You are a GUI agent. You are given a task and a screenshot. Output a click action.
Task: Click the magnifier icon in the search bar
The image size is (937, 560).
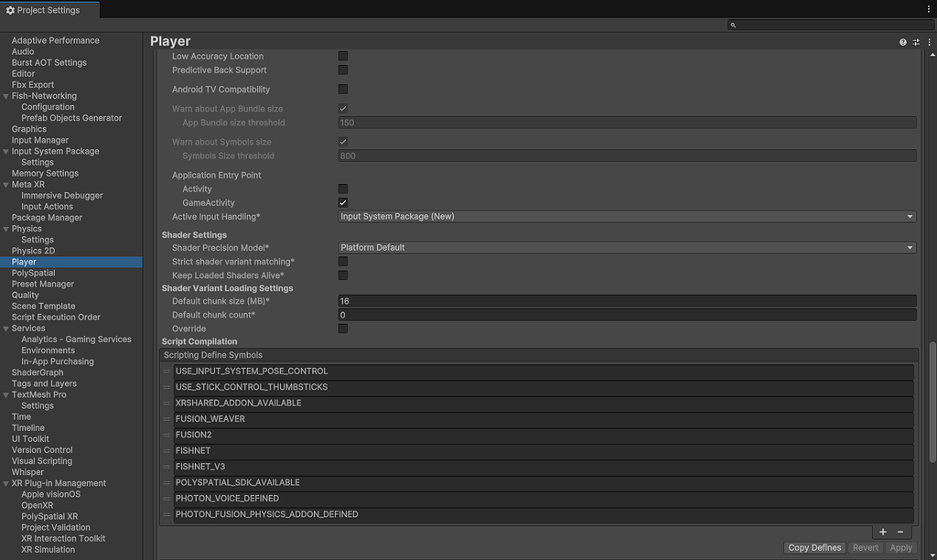click(x=732, y=25)
